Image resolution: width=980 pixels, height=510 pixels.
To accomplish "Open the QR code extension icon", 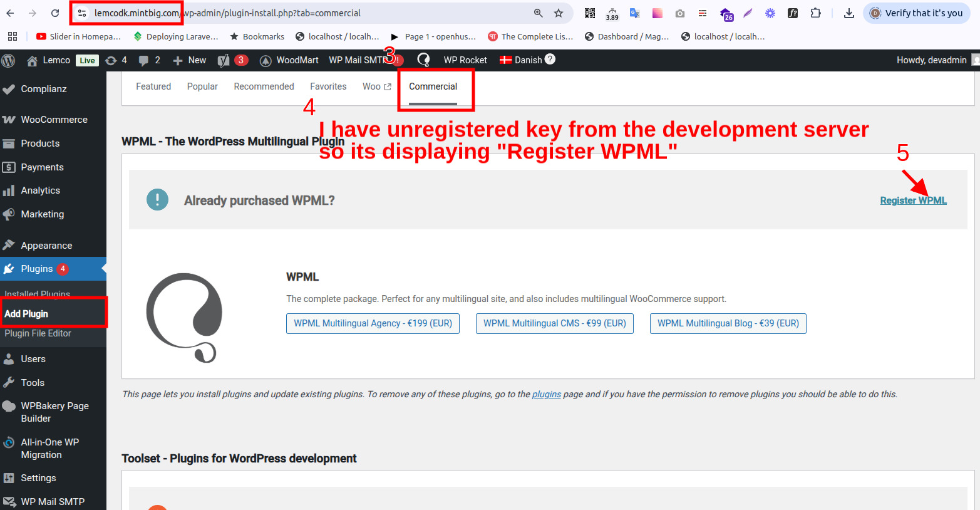I will tap(590, 13).
